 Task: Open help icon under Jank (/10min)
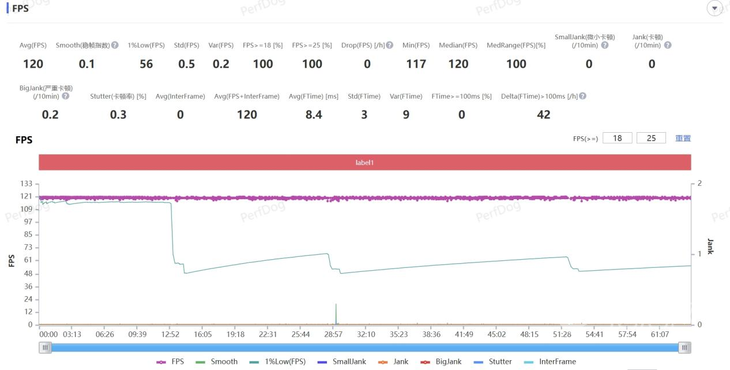click(668, 45)
